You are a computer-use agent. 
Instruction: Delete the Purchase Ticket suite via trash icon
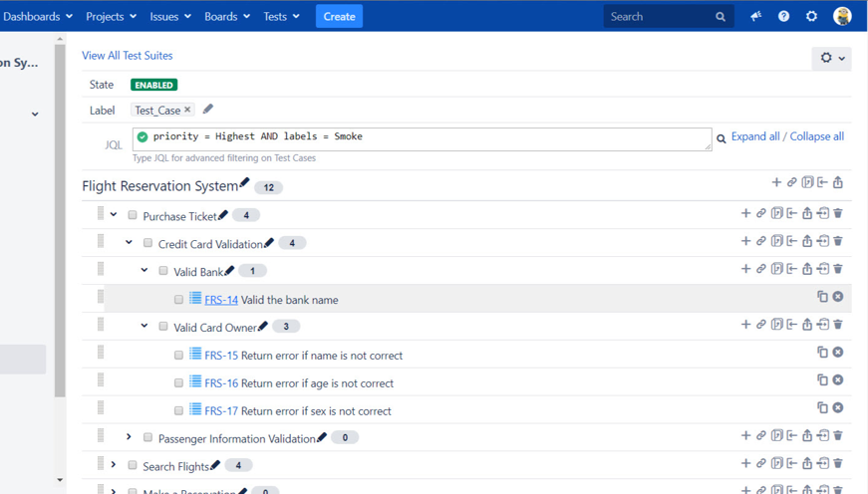tap(838, 213)
